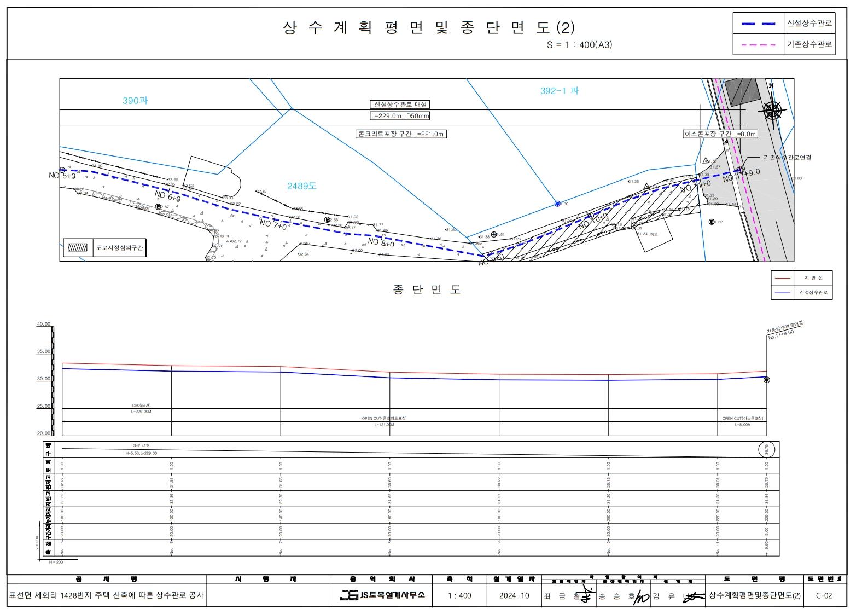This screenshot has height=614, width=868.
Task: Click the 신설상수관로 label in the top legend
Action: click(x=809, y=23)
